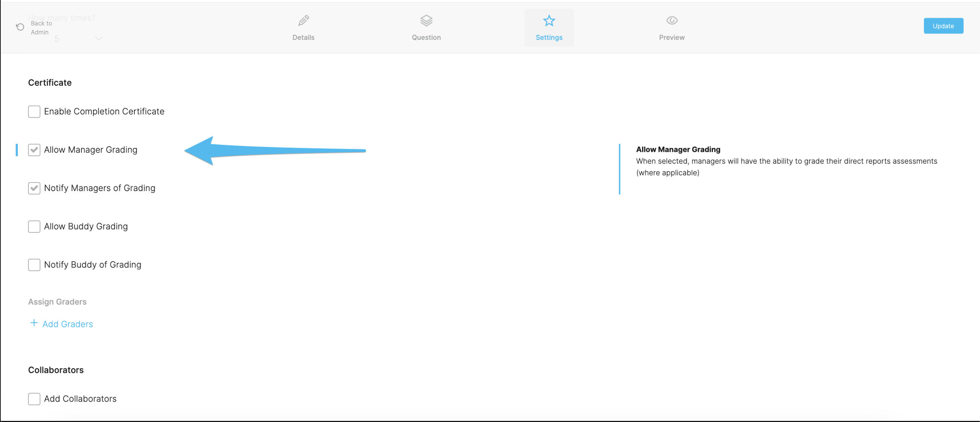
Task: Click the Preview eye icon
Action: click(x=671, y=20)
